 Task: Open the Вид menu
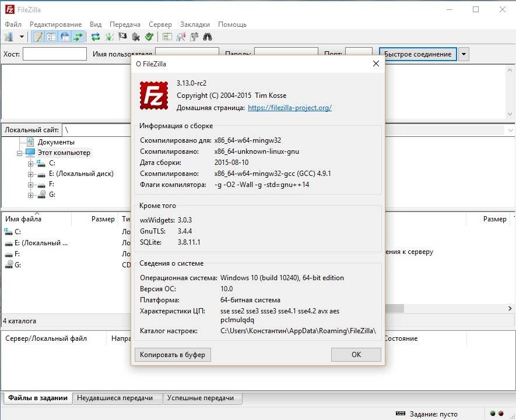96,24
